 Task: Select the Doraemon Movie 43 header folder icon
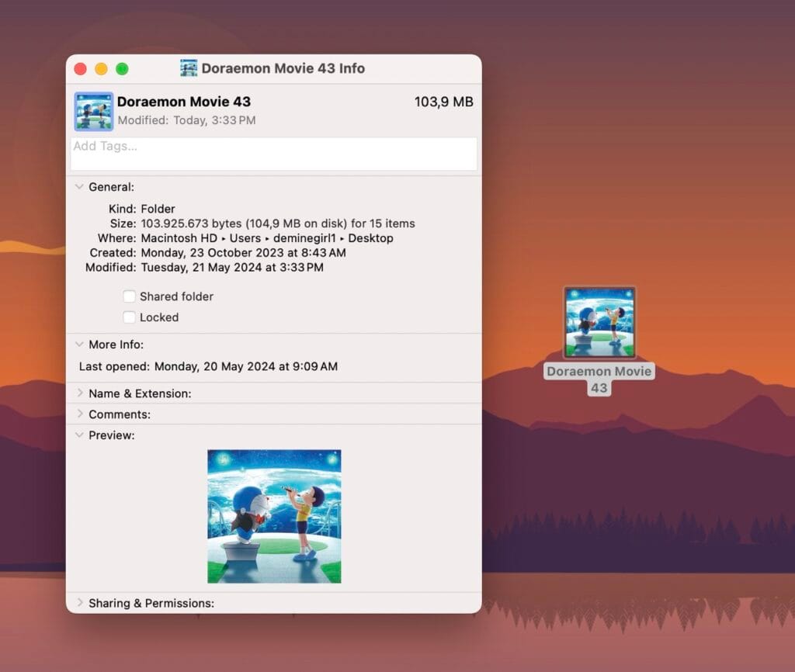coord(94,111)
